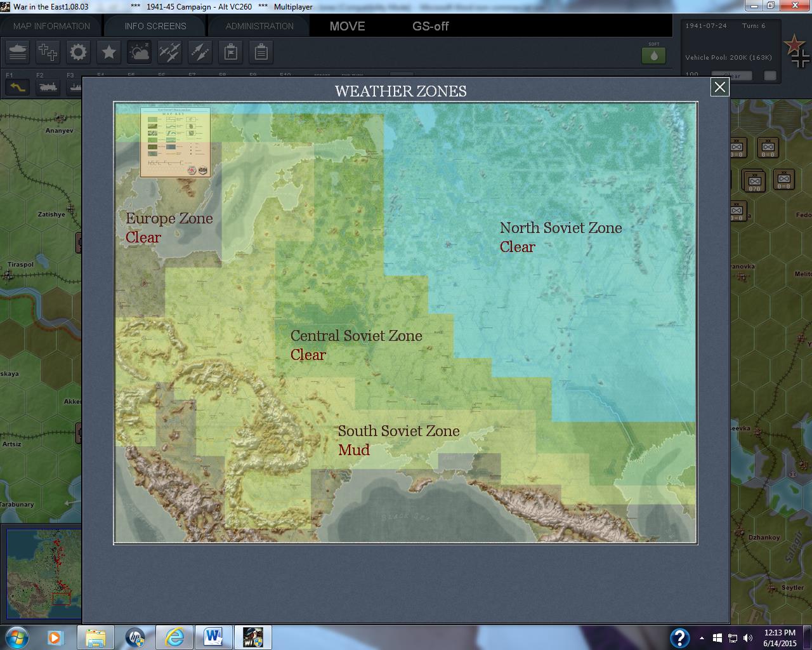This screenshot has height=650, width=812.
Task: Launch Internet Explorer from the taskbar
Action: (174, 637)
